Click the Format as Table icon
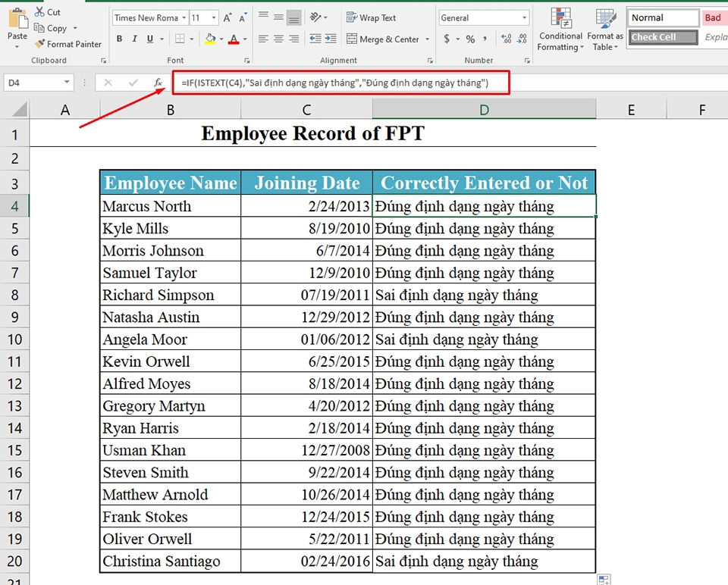The height and width of the screenshot is (585, 728). pos(604,30)
